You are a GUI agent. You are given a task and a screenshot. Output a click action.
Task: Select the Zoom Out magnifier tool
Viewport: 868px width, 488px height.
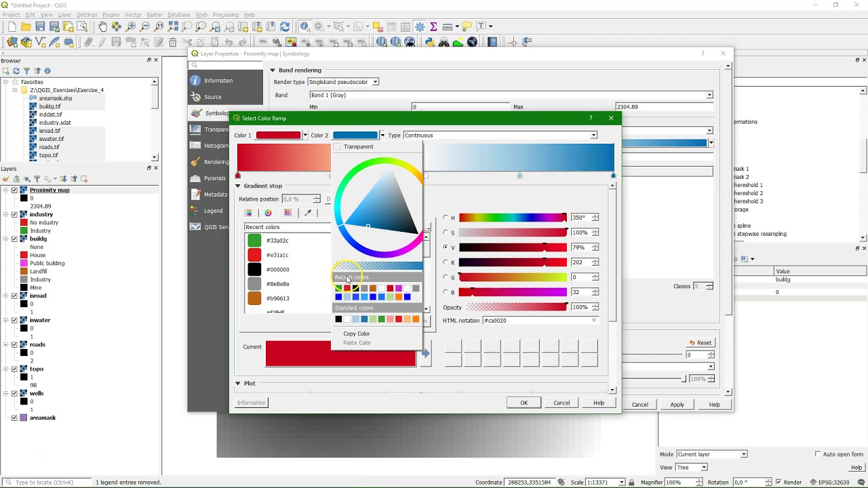click(x=144, y=26)
